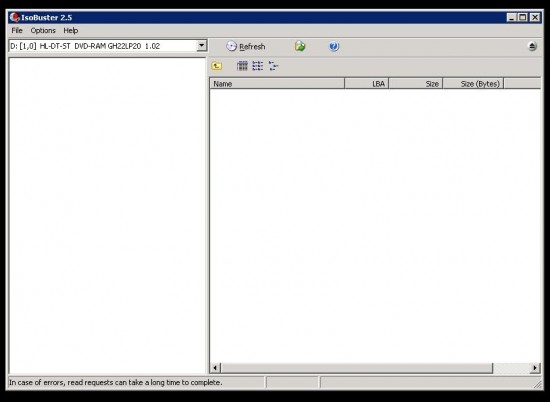Sort by LBA column header
The width and height of the screenshot is (550, 402).
point(367,83)
